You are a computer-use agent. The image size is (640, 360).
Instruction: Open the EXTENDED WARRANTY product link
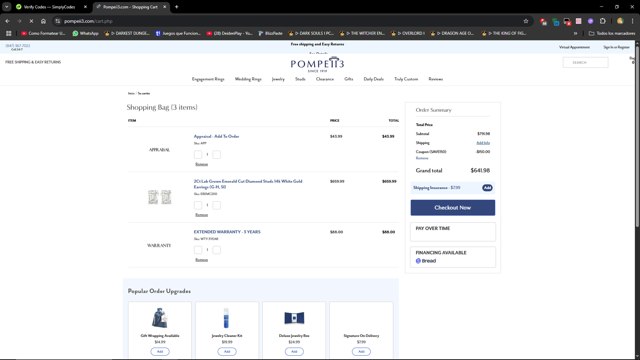click(x=227, y=232)
